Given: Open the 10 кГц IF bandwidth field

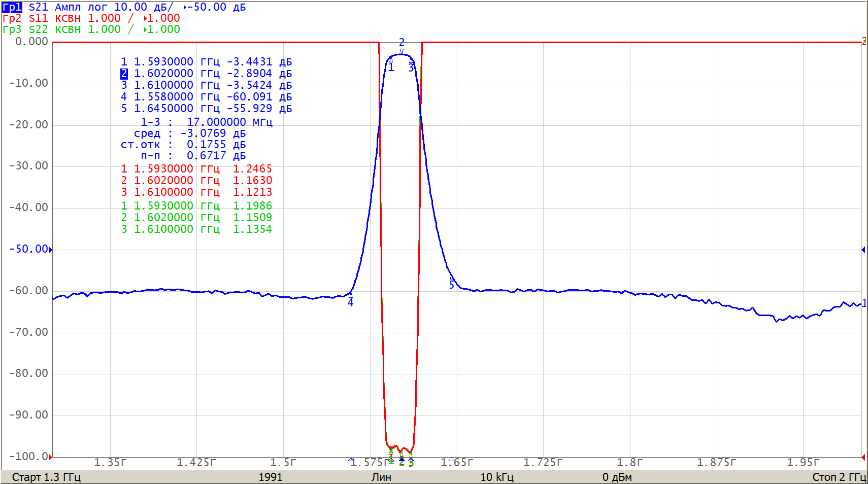Looking at the screenshot, I should 496,477.
